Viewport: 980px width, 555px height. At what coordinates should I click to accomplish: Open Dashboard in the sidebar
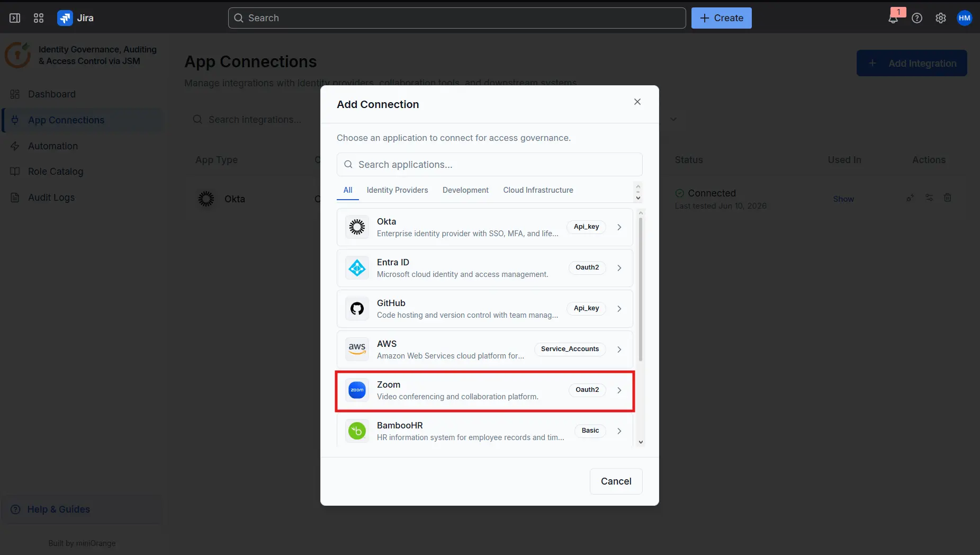82,94
